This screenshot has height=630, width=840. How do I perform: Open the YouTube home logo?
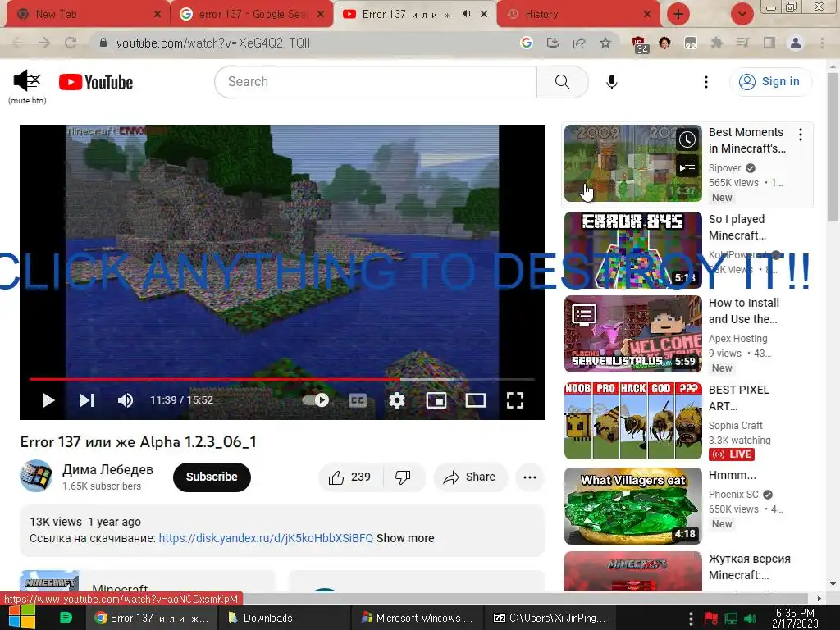[x=96, y=82]
